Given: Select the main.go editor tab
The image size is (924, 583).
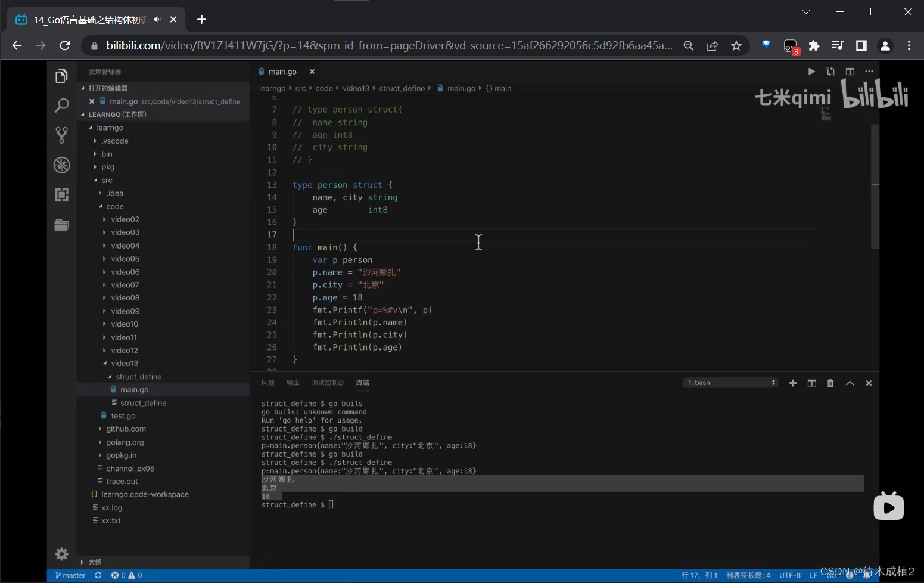Looking at the screenshot, I should click(x=282, y=72).
